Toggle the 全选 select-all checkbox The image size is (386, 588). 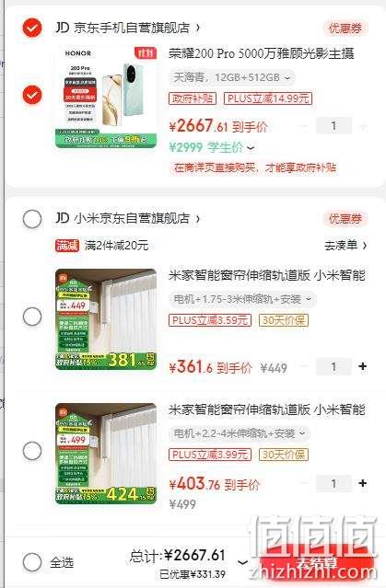tap(32, 562)
